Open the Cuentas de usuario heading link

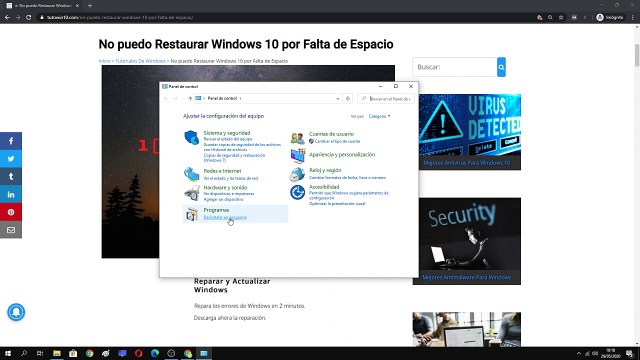331,134
